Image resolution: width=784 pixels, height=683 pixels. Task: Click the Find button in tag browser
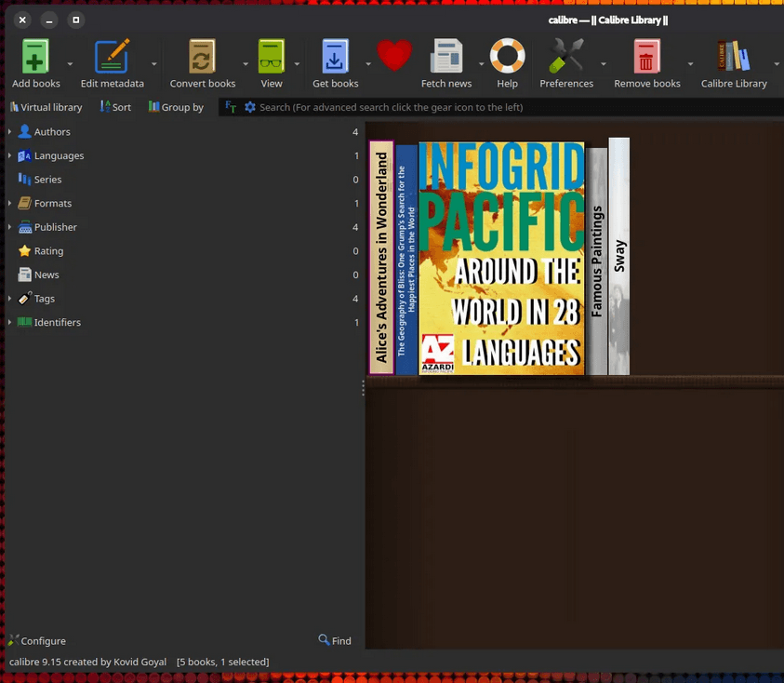[x=335, y=640]
